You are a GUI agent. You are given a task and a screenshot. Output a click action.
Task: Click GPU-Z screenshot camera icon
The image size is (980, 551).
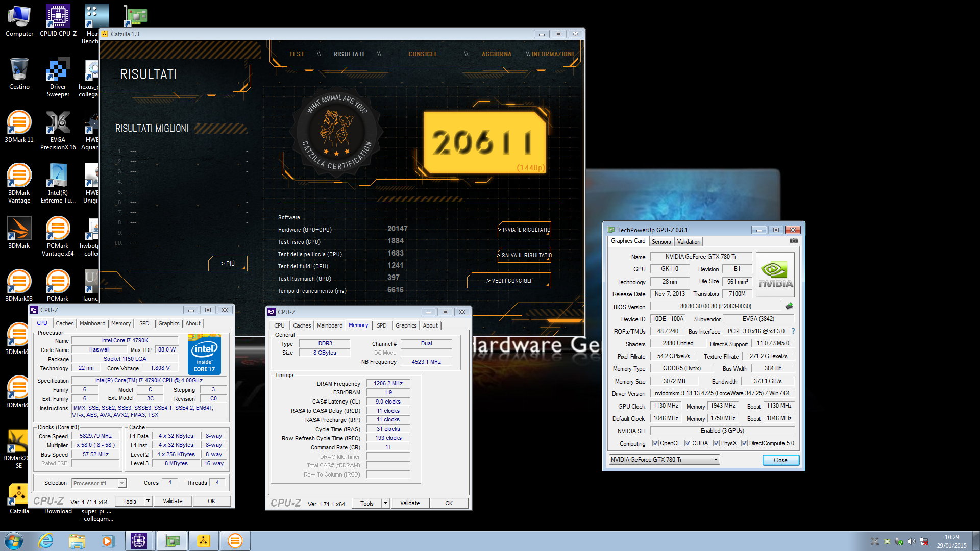point(793,241)
